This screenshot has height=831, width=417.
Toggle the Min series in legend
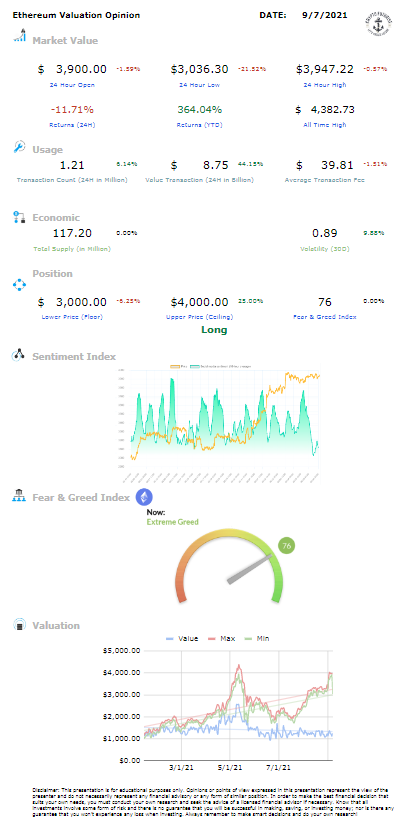point(256,639)
